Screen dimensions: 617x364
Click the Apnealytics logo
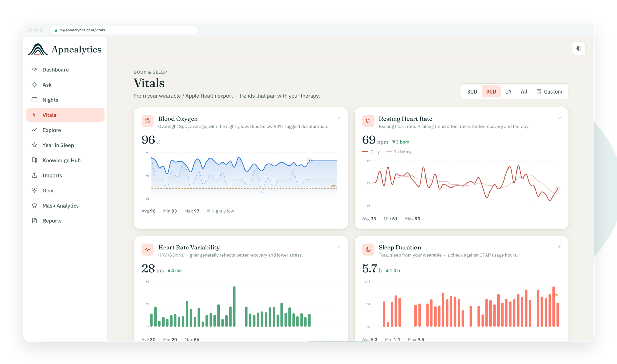[x=65, y=49]
